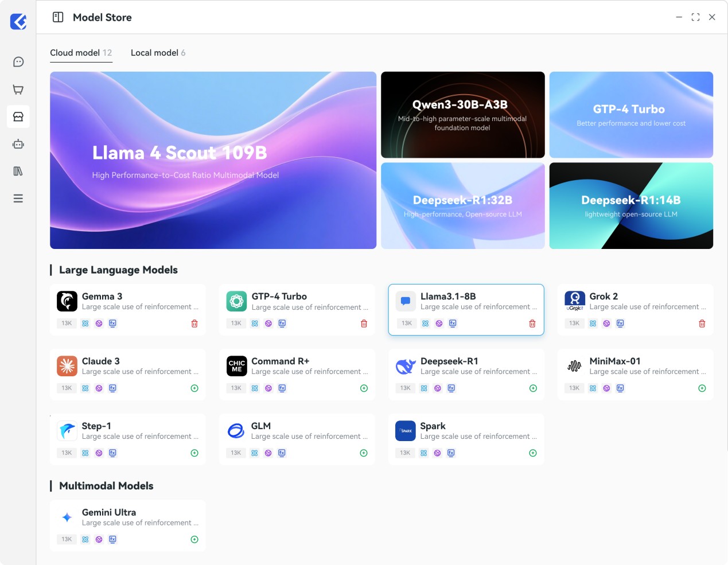Open the Llama 4 Scout 109B banner
Viewport: 728px width, 565px height.
[x=213, y=159]
